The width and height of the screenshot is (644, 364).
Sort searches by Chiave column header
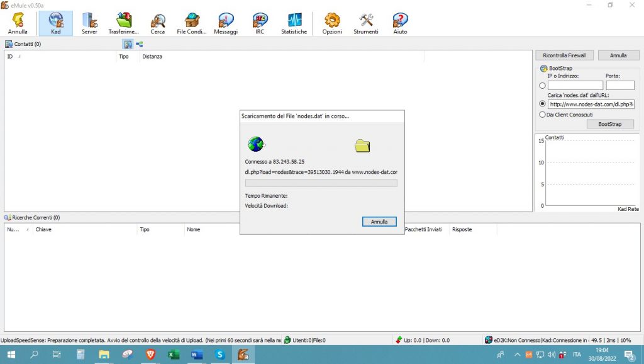[x=43, y=229]
